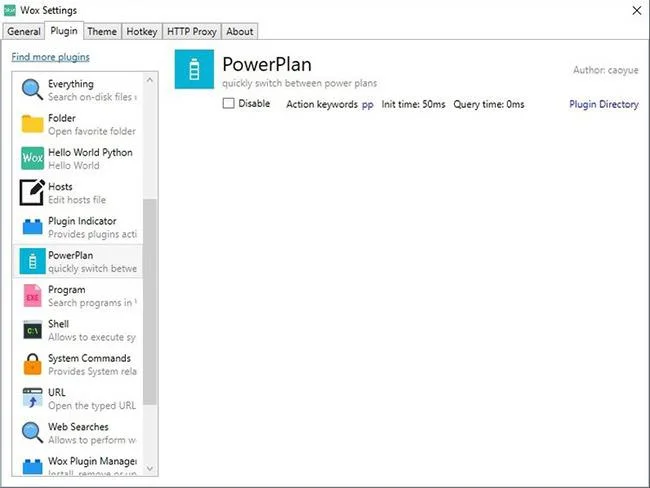
Task: Go to the HTTP Proxy tab
Action: (x=192, y=32)
